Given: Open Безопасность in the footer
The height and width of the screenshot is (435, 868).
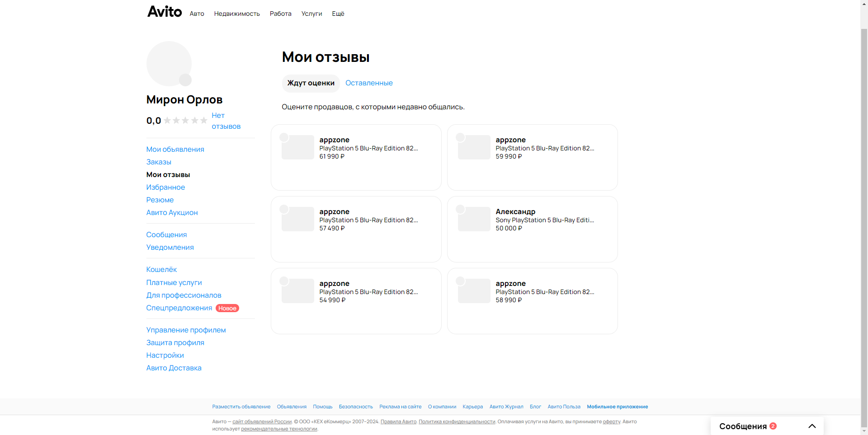Looking at the screenshot, I should click(x=356, y=407).
